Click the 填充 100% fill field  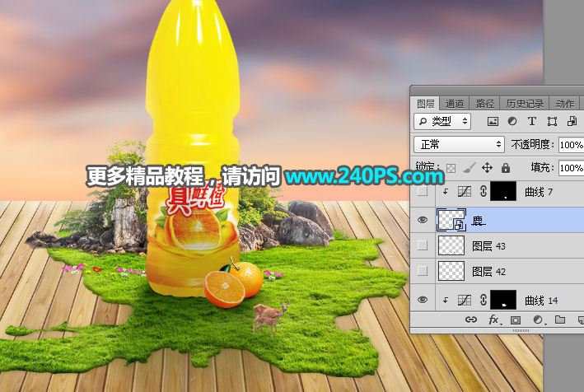coord(572,168)
